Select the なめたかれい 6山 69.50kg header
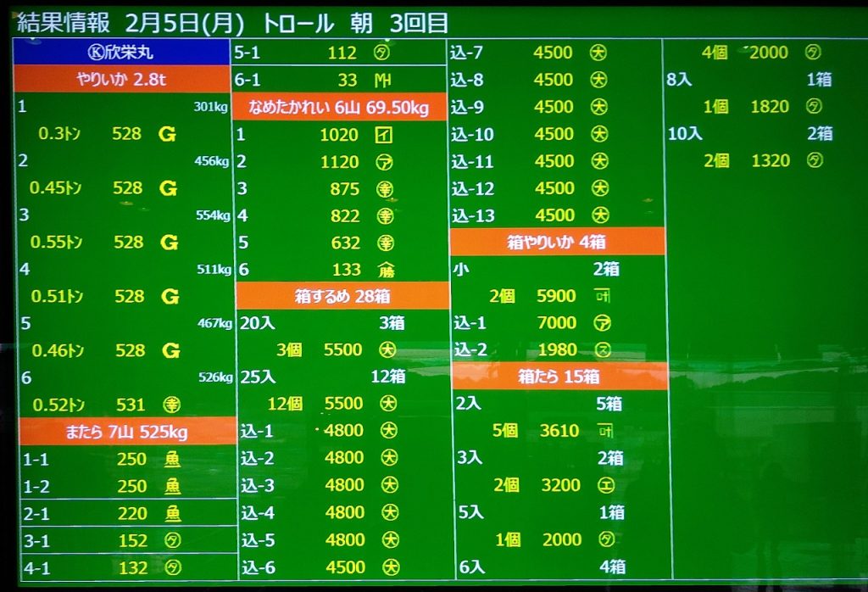This screenshot has width=868, height=592. pos(339,108)
